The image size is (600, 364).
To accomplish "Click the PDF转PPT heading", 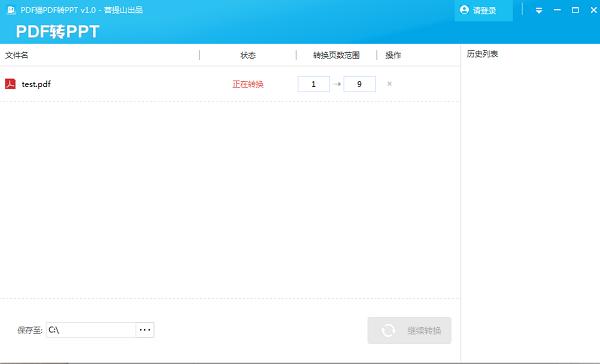I will [x=57, y=31].
